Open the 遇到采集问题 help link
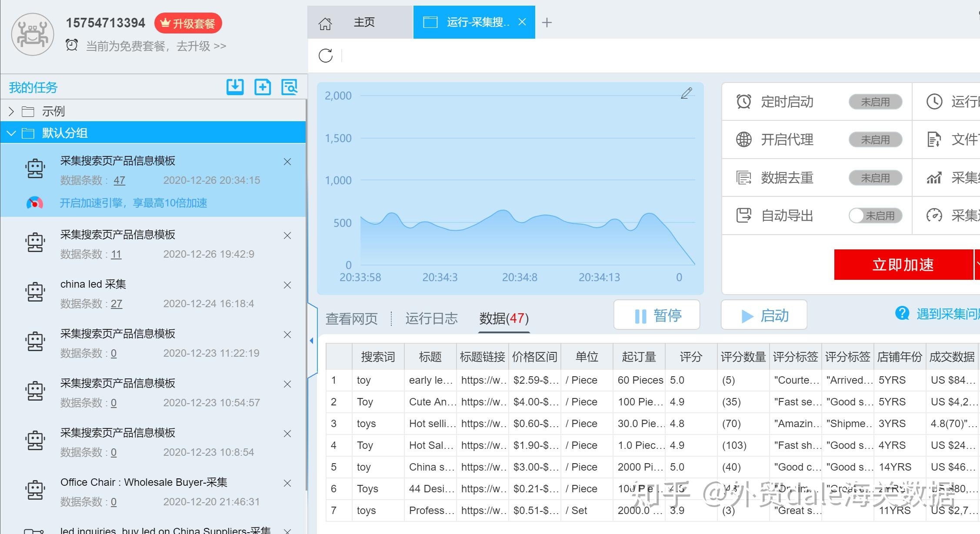 (x=948, y=313)
